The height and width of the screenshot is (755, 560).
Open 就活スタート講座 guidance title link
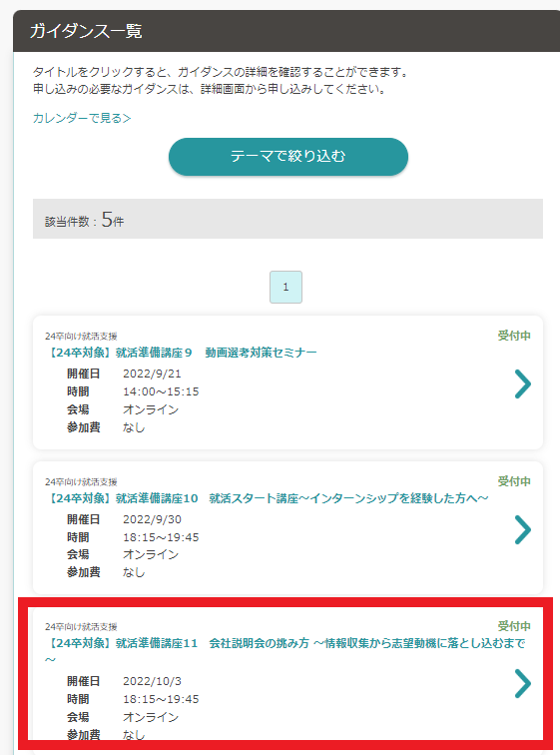pos(267,498)
